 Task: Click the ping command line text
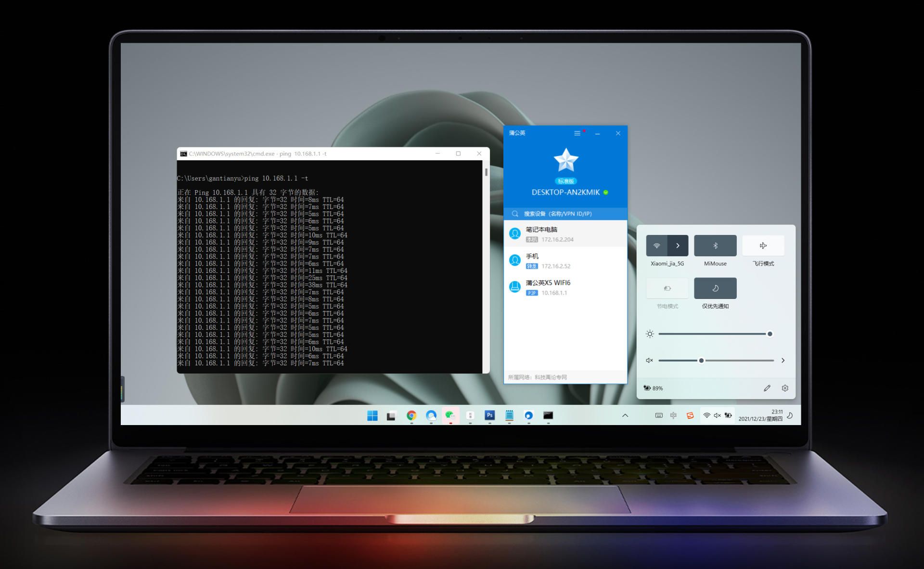tap(242, 178)
